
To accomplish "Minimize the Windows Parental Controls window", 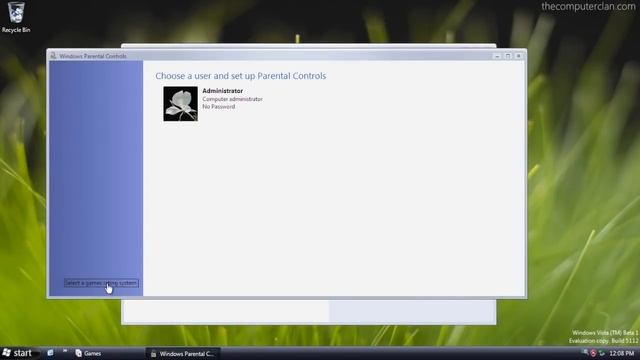I will pos(497,56).
